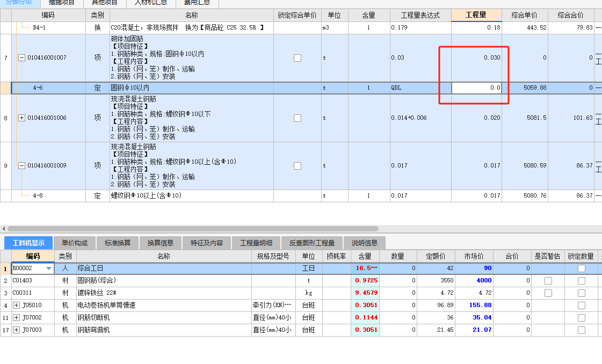This screenshot has height=364, width=602.
Task: Open the 说明信息 tab
Action: tap(364, 243)
